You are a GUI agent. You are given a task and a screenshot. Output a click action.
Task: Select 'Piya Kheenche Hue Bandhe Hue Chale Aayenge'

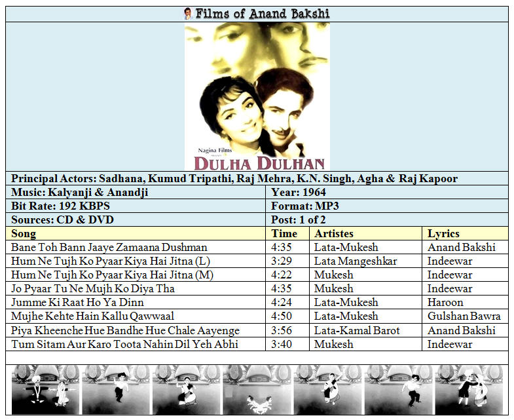(125, 331)
